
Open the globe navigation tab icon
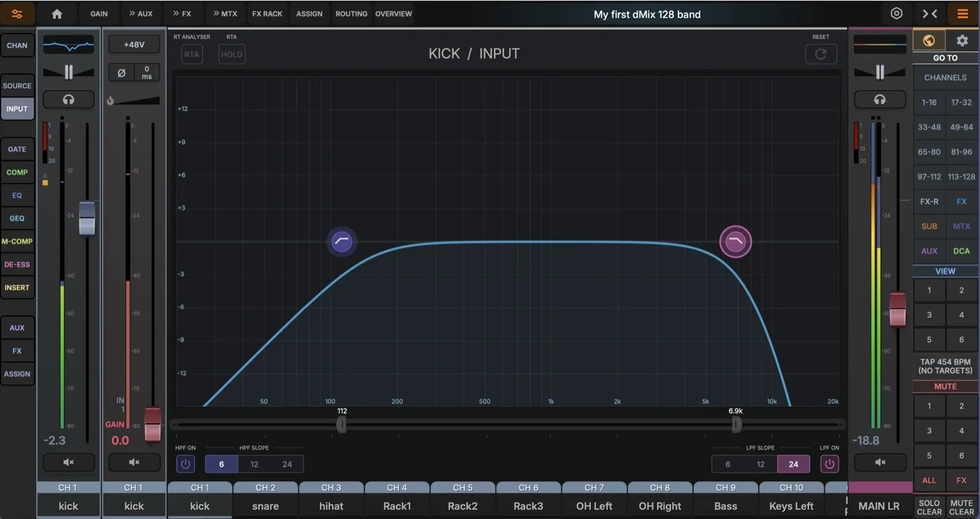point(929,40)
